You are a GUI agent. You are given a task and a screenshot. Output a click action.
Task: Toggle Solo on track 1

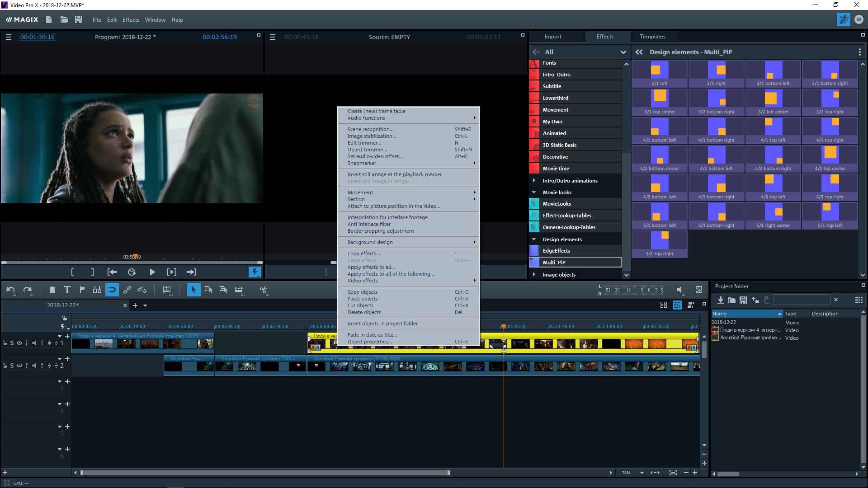click(12, 343)
